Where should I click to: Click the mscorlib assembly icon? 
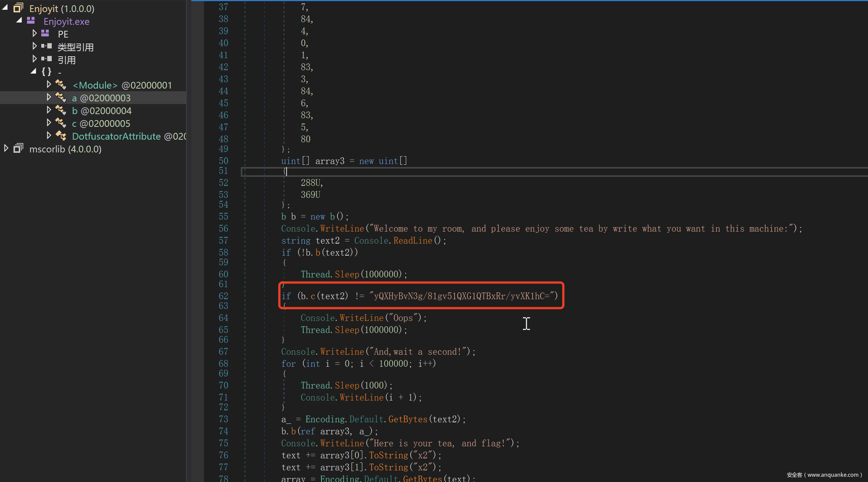pyautogui.click(x=18, y=148)
